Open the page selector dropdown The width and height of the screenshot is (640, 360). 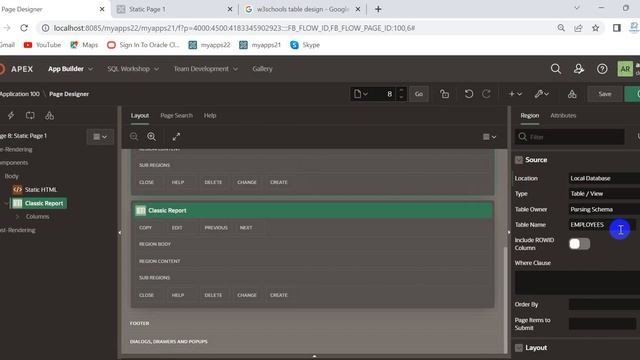pos(360,94)
